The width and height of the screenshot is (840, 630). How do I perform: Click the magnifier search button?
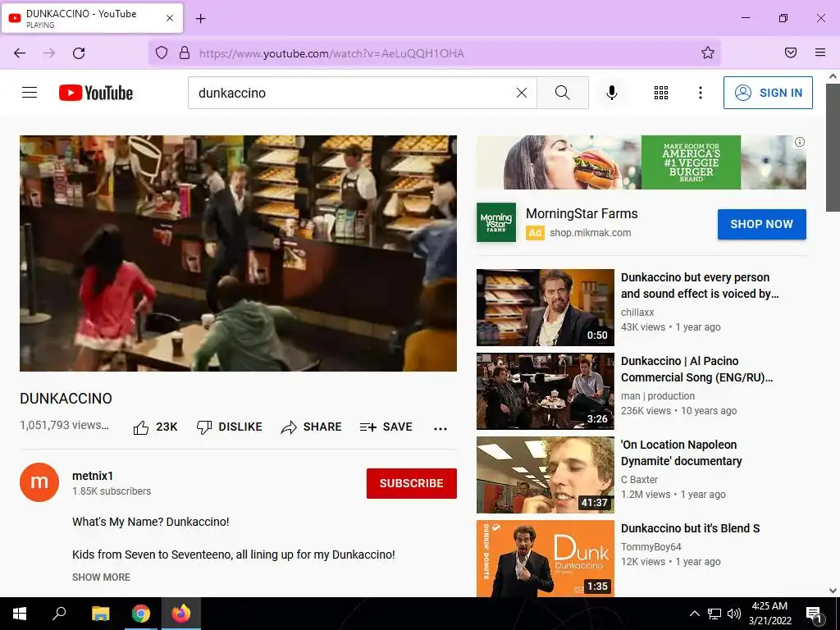pos(563,93)
